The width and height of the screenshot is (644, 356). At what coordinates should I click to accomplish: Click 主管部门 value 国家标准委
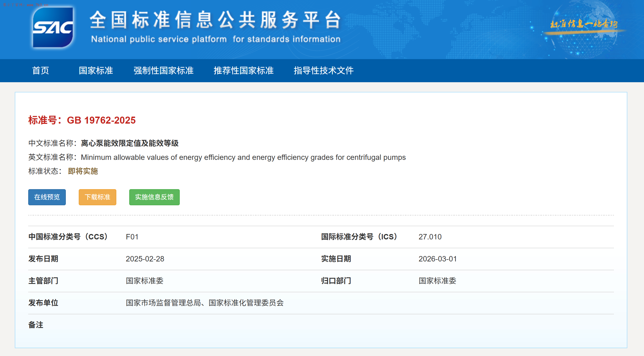pos(145,281)
